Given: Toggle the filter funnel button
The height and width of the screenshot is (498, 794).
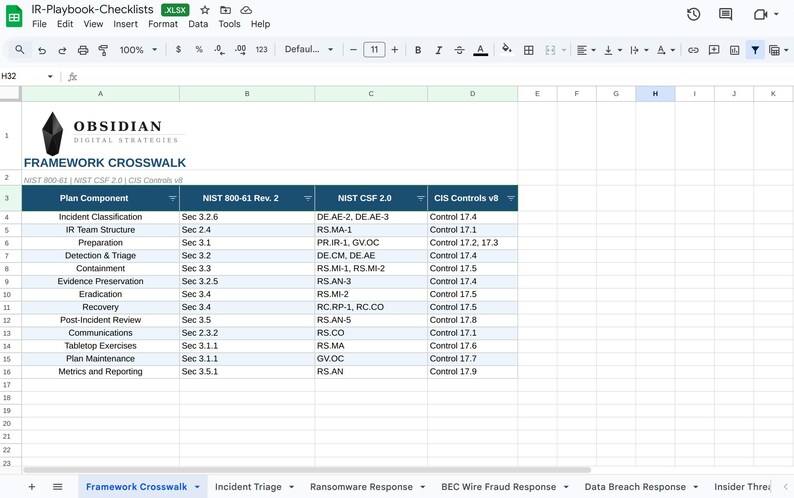Looking at the screenshot, I should (x=755, y=50).
